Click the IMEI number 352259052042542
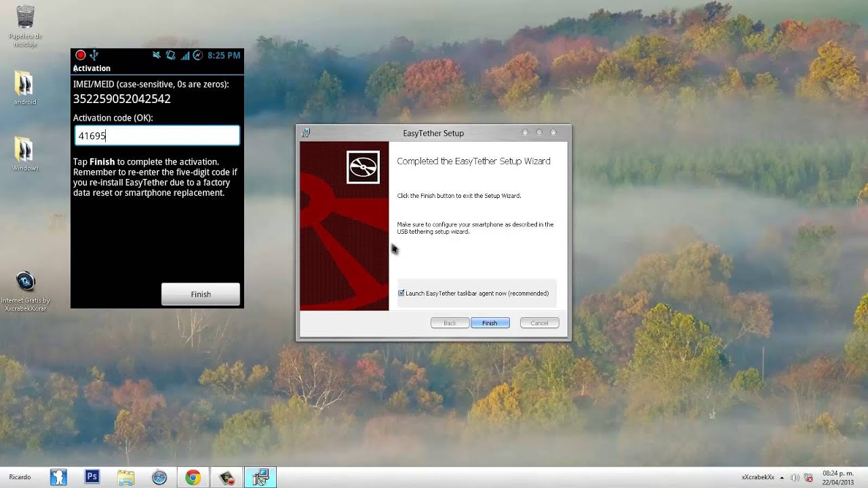868x488 pixels. point(122,99)
